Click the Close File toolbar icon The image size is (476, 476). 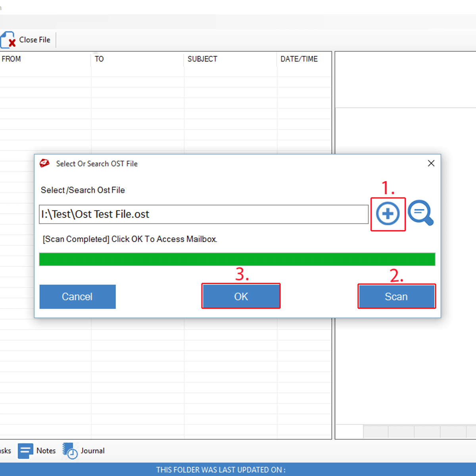(8, 40)
